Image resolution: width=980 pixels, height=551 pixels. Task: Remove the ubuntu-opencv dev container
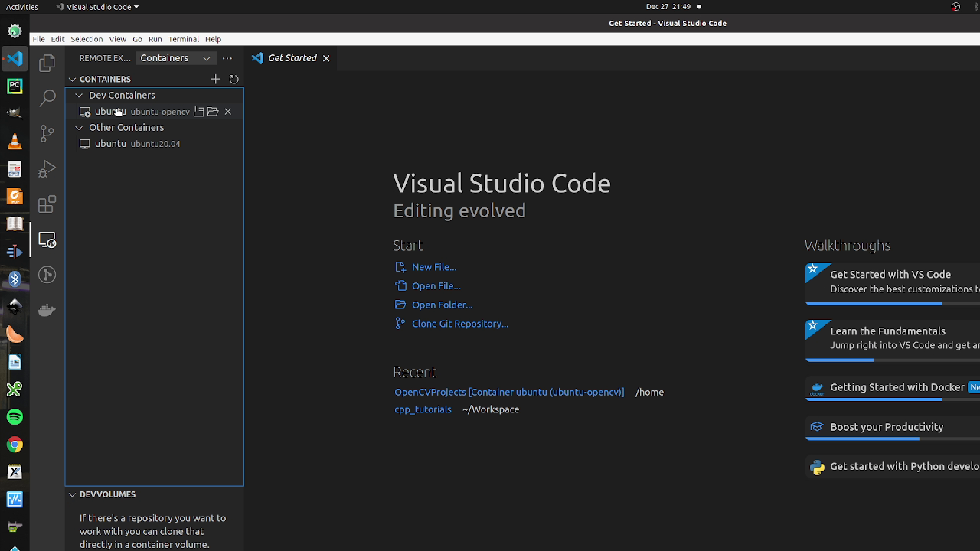(228, 112)
